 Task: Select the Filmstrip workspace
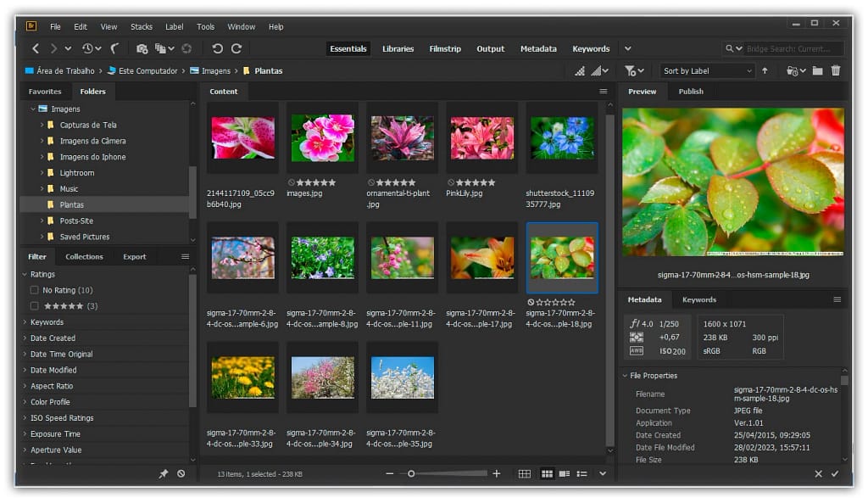(445, 48)
